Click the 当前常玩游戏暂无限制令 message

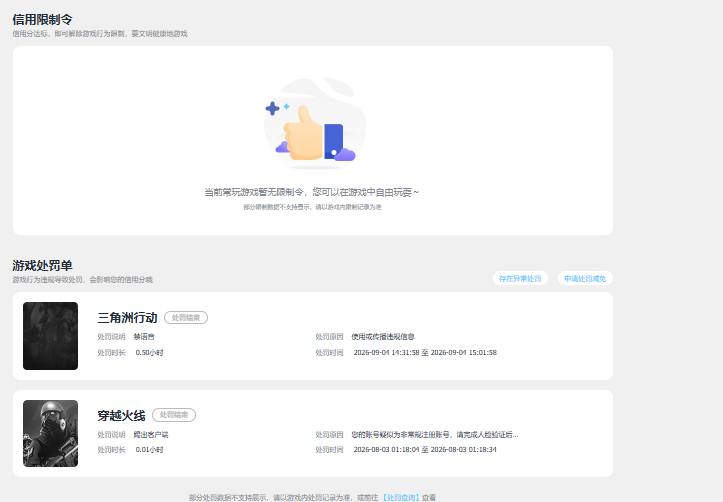coord(312,192)
